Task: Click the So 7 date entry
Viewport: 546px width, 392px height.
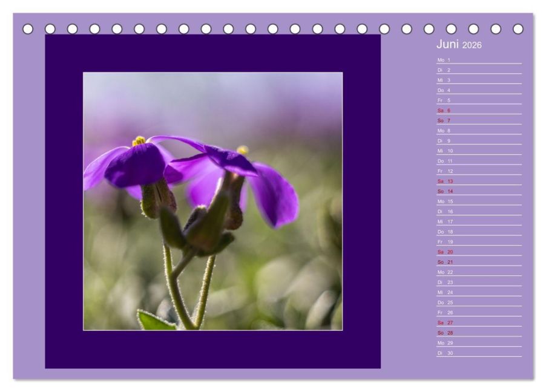Action: click(x=444, y=120)
